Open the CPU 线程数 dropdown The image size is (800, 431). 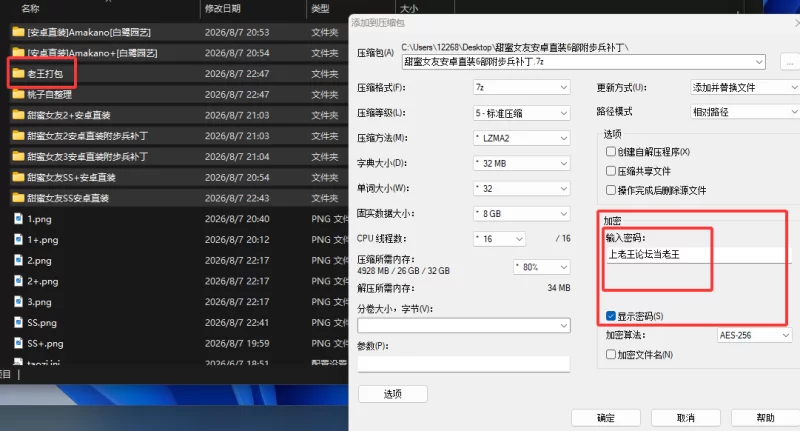click(499, 239)
